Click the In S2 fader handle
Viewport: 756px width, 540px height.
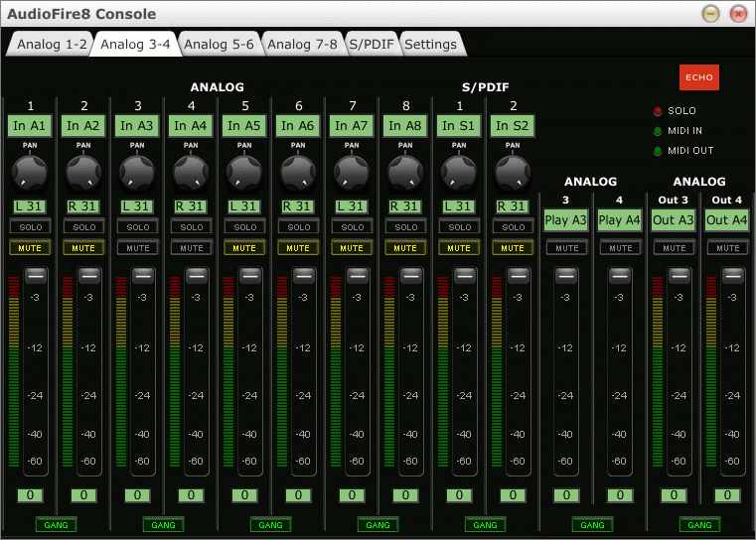coord(519,276)
